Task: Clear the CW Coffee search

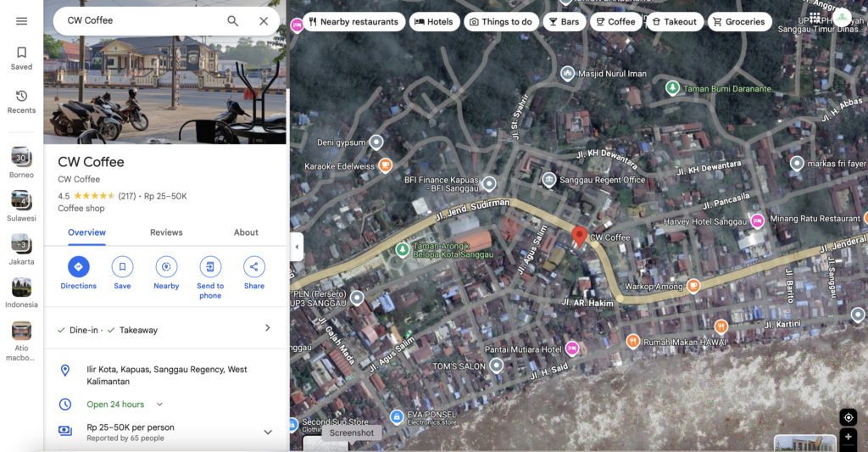Action: (x=264, y=21)
